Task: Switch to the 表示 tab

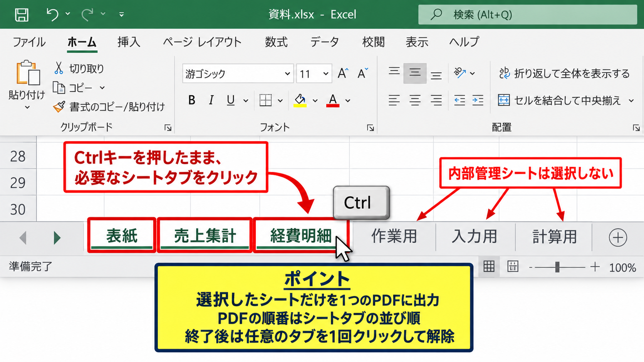Action: tap(417, 42)
